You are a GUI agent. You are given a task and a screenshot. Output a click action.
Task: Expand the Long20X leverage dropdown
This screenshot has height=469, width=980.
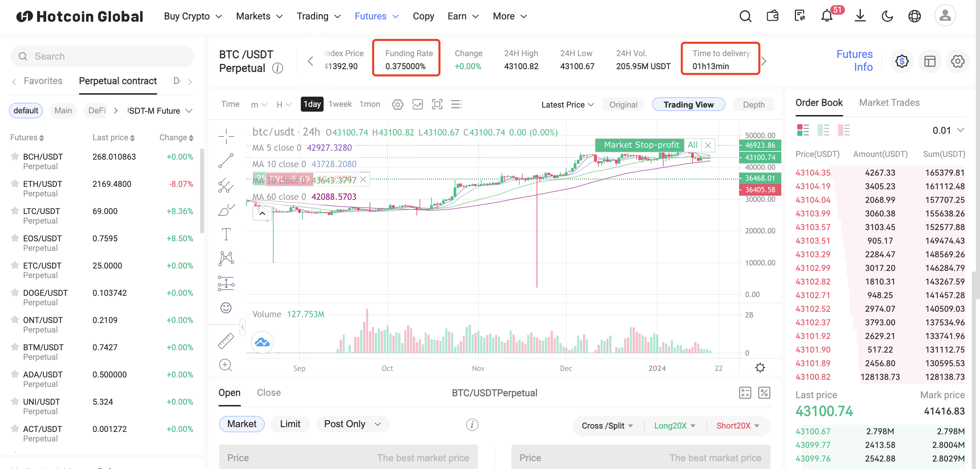point(674,426)
